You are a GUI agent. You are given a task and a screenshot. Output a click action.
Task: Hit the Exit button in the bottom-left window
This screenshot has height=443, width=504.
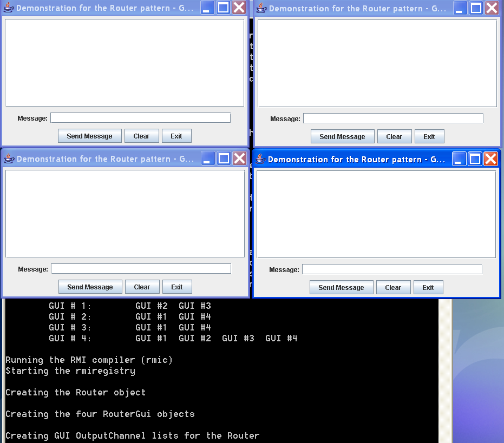(x=177, y=287)
